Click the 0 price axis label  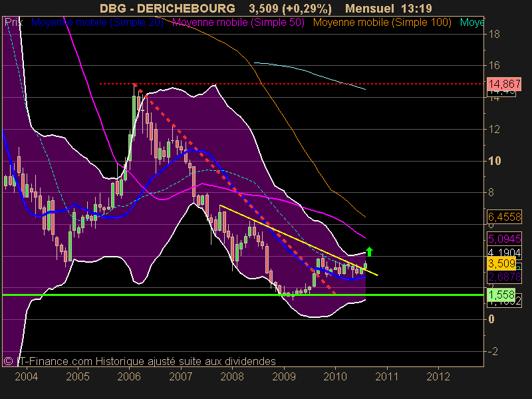(x=491, y=319)
